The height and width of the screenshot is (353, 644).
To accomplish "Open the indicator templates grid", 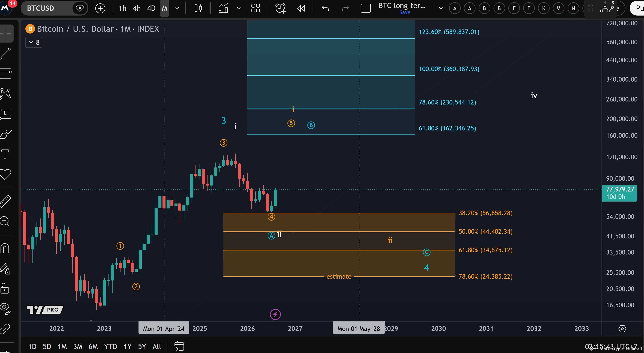I will 255,8.
